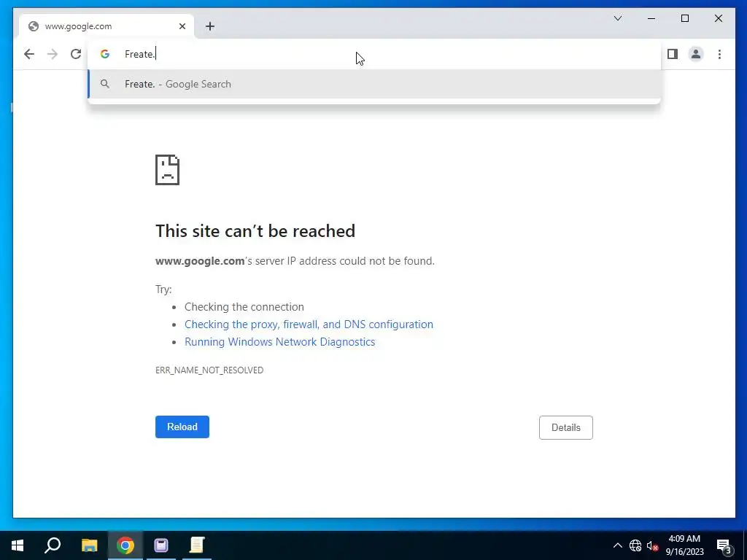This screenshot has width=747, height=560.
Task: Close the www.google.com tab
Action: point(182,26)
